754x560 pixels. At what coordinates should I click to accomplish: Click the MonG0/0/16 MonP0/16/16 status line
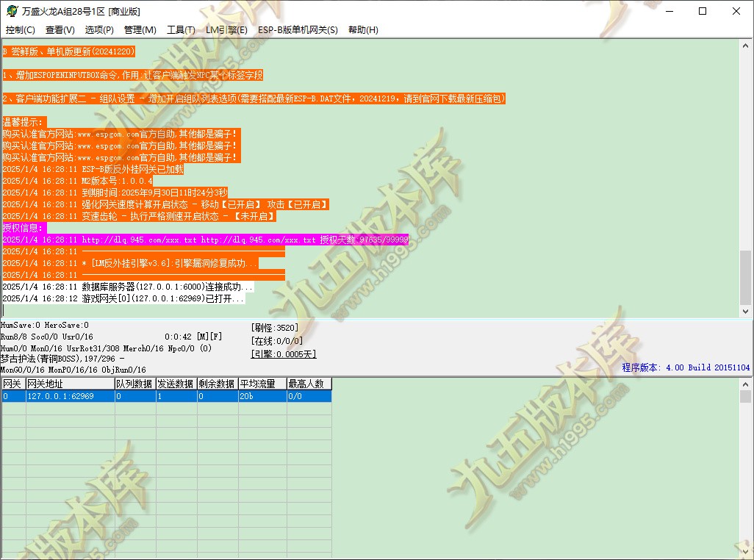coord(73,370)
